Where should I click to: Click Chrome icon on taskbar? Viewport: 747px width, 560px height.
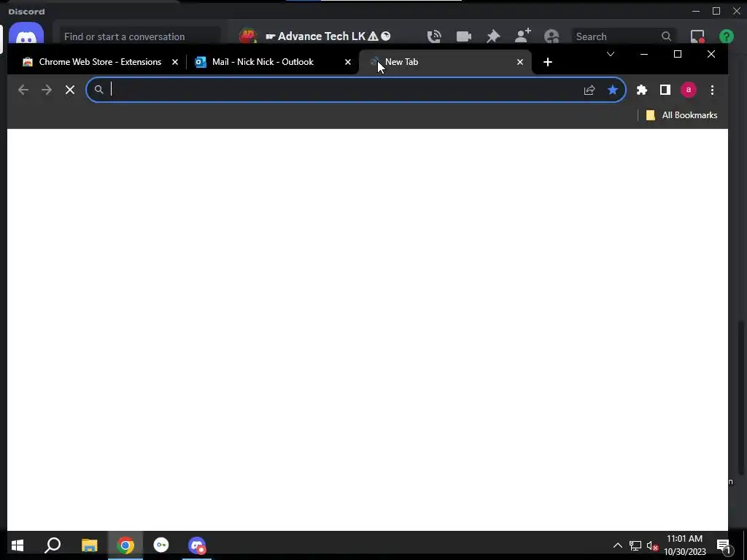[x=125, y=545]
